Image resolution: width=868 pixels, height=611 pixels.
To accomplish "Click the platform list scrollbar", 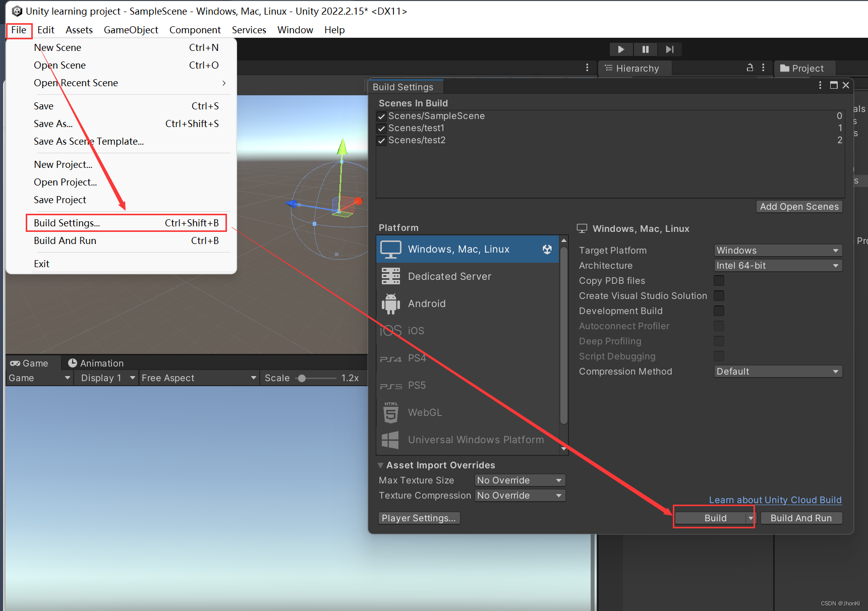I will click(x=564, y=334).
